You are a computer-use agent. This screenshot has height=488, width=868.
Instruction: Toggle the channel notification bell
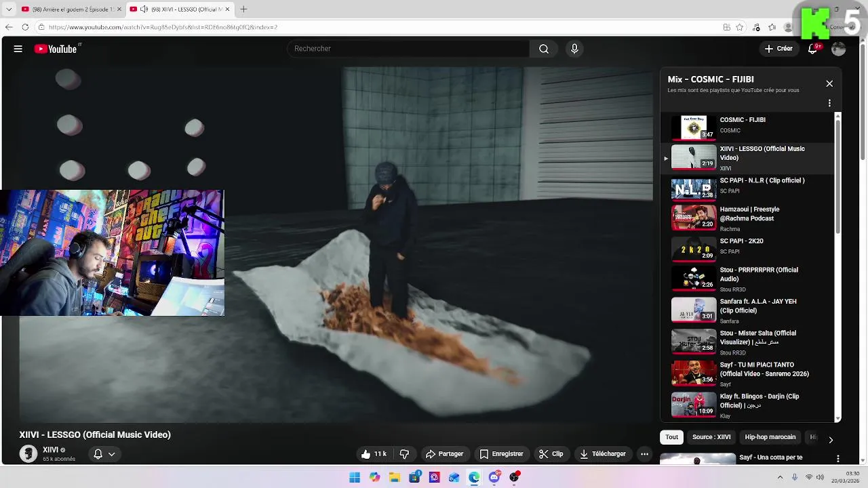coord(98,454)
